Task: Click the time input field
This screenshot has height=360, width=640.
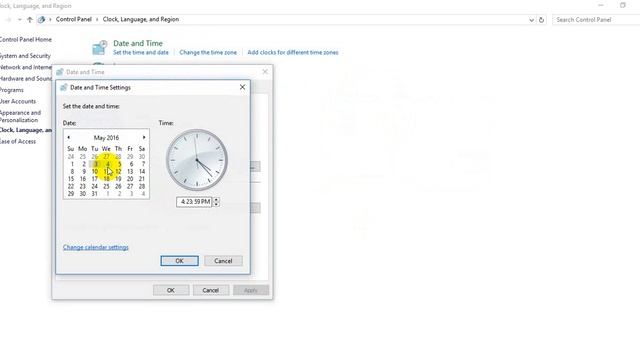Action: [195, 202]
